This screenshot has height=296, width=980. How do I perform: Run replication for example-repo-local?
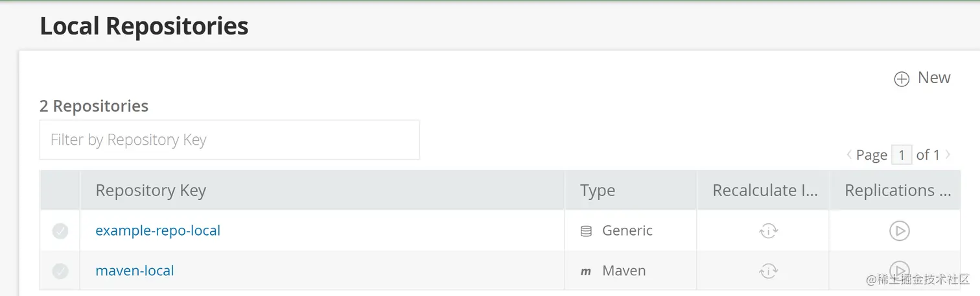899,231
